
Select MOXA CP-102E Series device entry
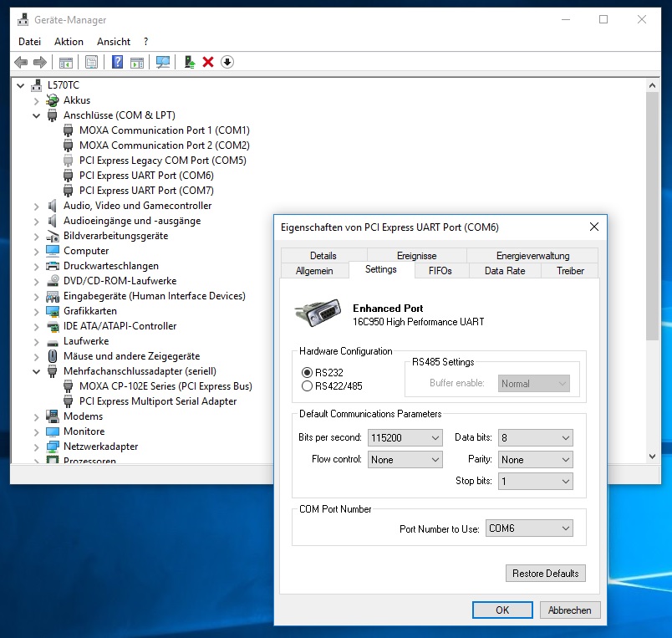click(x=165, y=386)
